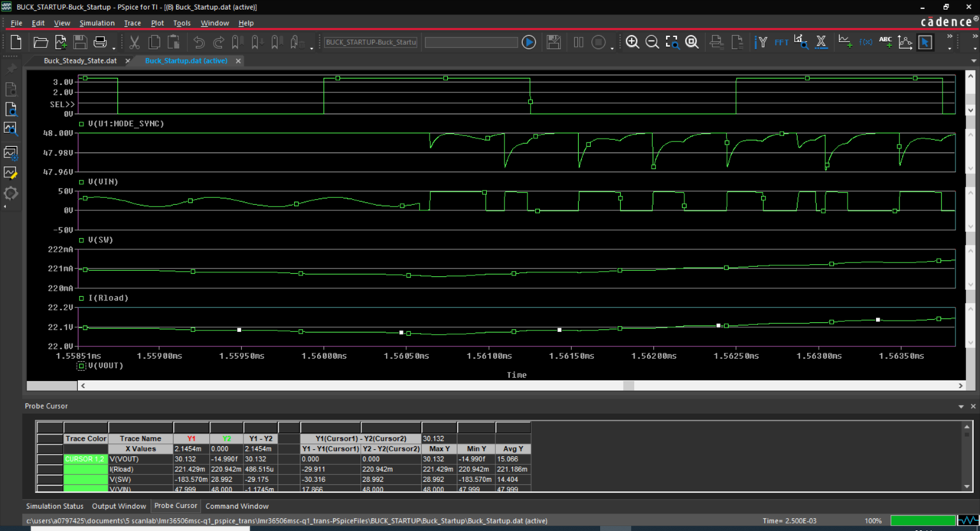Toggle the I(Rload) trace legend marker
Screen dimensions: 980x531
(x=82, y=298)
